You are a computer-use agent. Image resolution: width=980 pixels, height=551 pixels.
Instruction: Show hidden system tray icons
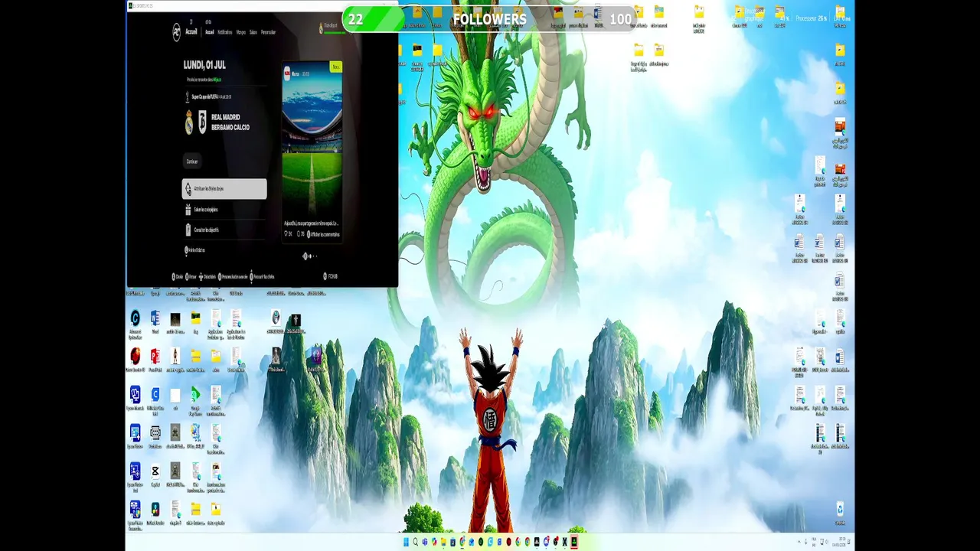point(799,542)
